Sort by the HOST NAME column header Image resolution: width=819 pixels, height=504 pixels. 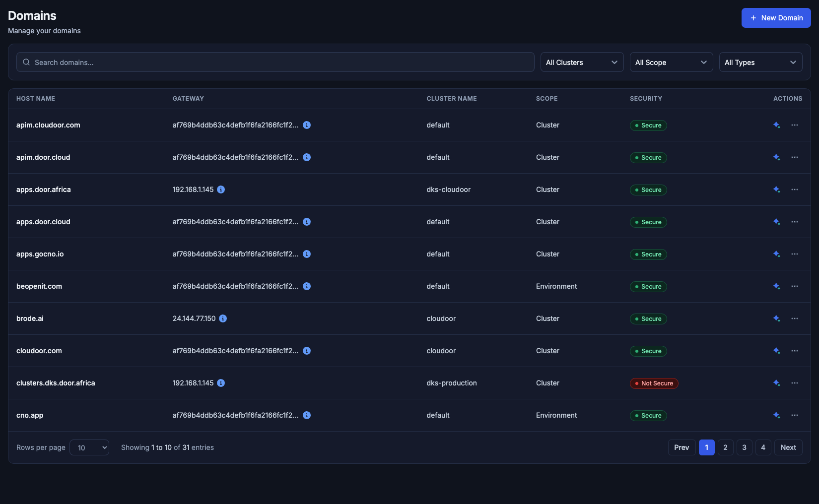[36, 99]
